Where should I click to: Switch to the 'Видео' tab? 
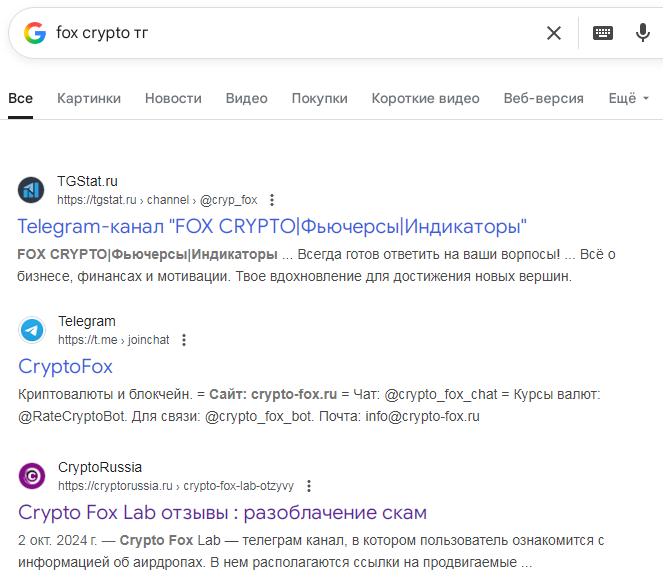pyautogui.click(x=247, y=99)
